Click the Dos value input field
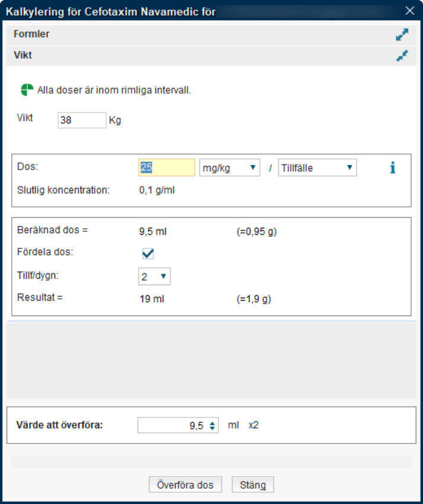This screenshot has height=504, width=423. click(x=167, y=168)
